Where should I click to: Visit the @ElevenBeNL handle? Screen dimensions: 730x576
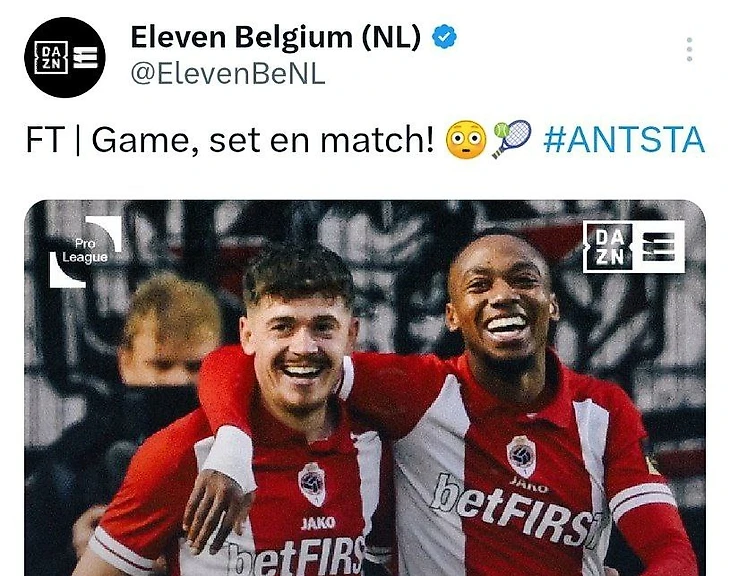[x=228, y=74]
